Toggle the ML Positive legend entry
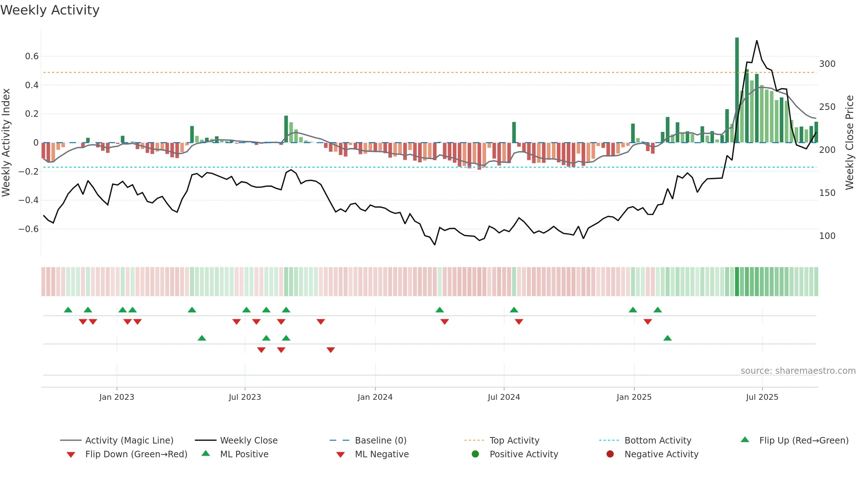 point(235,454)
